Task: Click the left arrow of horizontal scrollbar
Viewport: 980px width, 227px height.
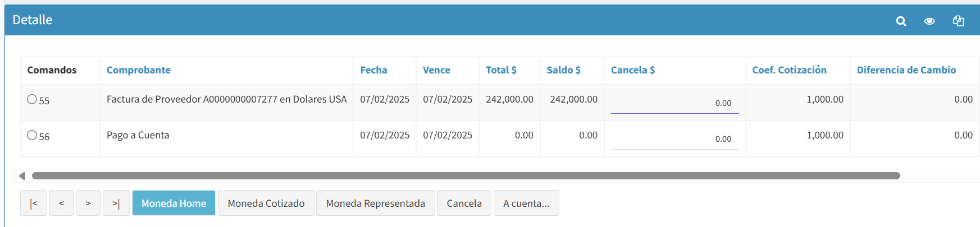Action: [22, 176]
